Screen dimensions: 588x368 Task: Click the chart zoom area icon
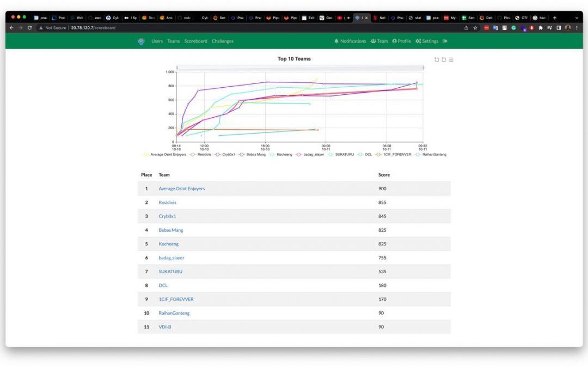(437, 59)
